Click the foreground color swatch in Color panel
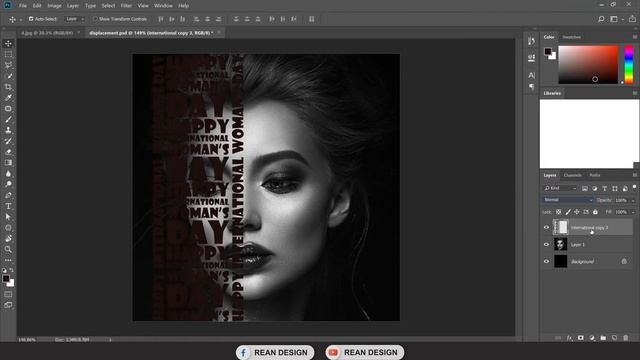Image resolution: width=640 pixels, height=360 pixels. pyautogui.click(x=548, y=51)
